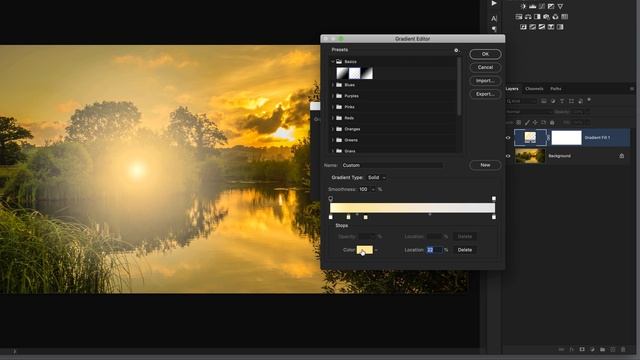Expand the Pinks preset folder
The height and width of the screenshot is (360, 640).
coord(333,107)
